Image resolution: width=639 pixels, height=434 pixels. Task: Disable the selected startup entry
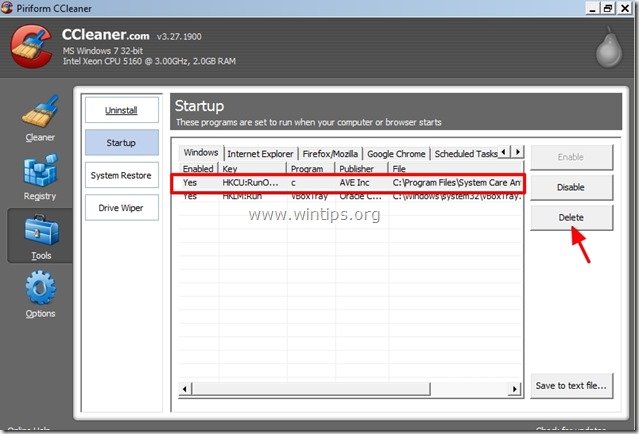coord(571,187)
